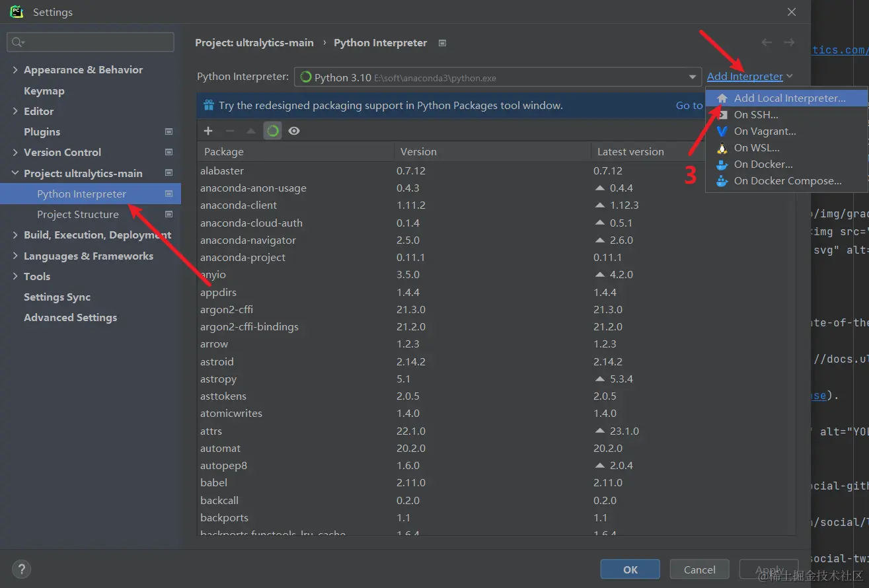Click the project-level icon beside Python Interpreter breadcrumb
The height and width of the screenshot is (588, 869).
pos(443,43)
